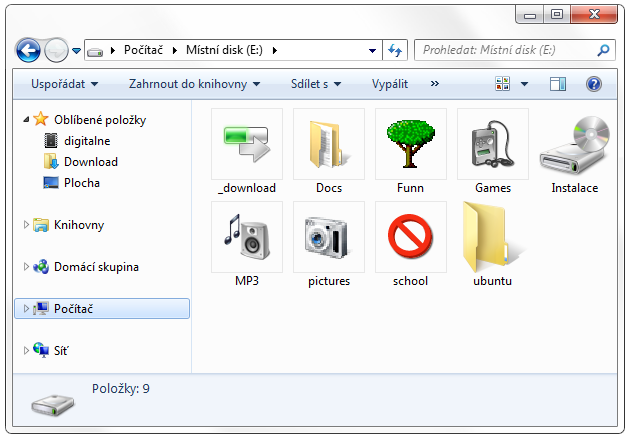Click Místní disk (E:) breadcrumb
This screenshot has width=630, height=436.
[x=224, y=50]
